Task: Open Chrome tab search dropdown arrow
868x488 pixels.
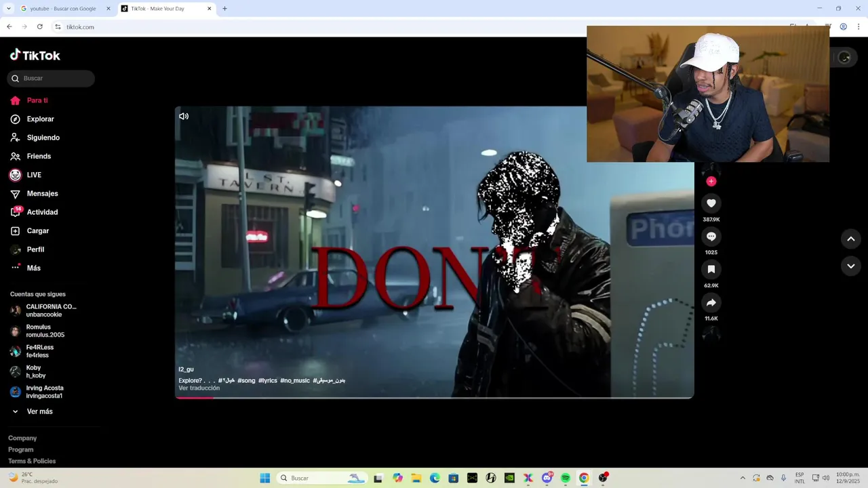Action: 8,9
